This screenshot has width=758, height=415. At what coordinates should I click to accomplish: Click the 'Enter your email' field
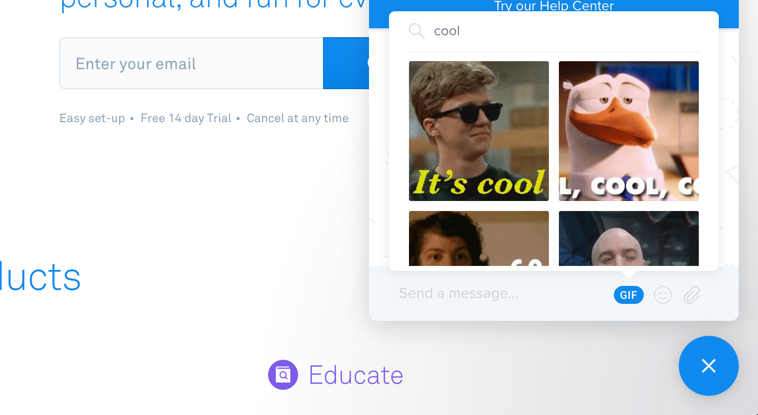click(191, 63)
